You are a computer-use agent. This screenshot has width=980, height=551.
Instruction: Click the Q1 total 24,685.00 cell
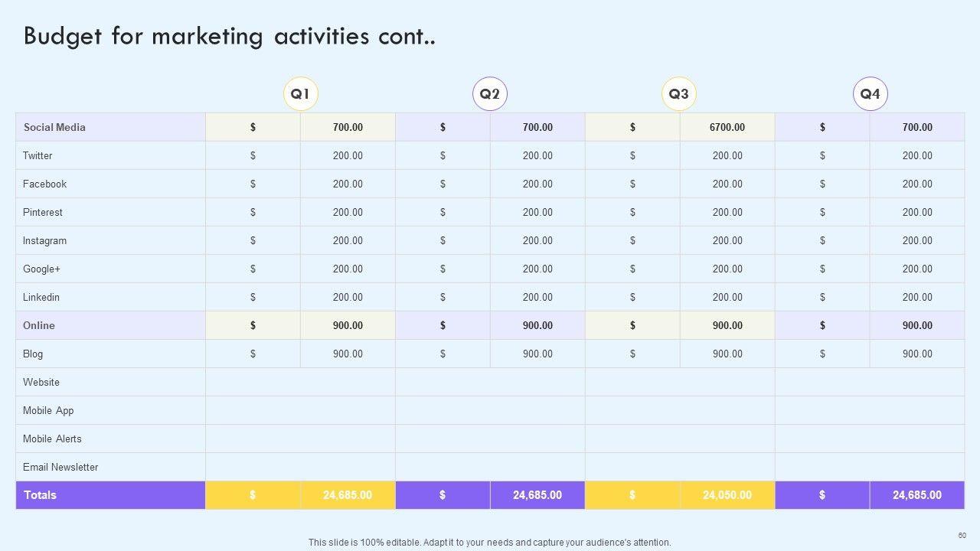tap(348, 495)
